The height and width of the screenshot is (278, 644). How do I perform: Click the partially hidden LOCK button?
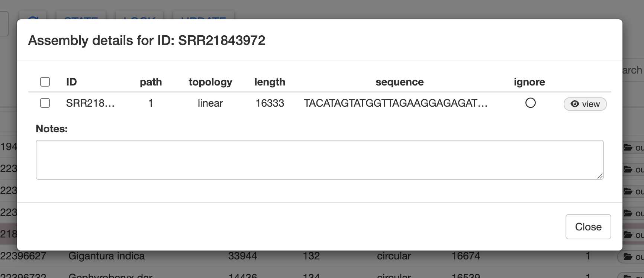pyautogui.click(x=139, y=16)
